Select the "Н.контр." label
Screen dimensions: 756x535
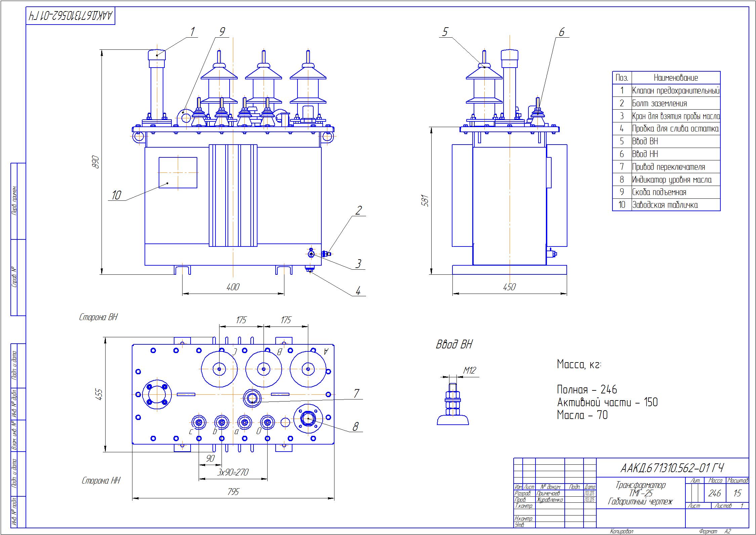point(523,519)
